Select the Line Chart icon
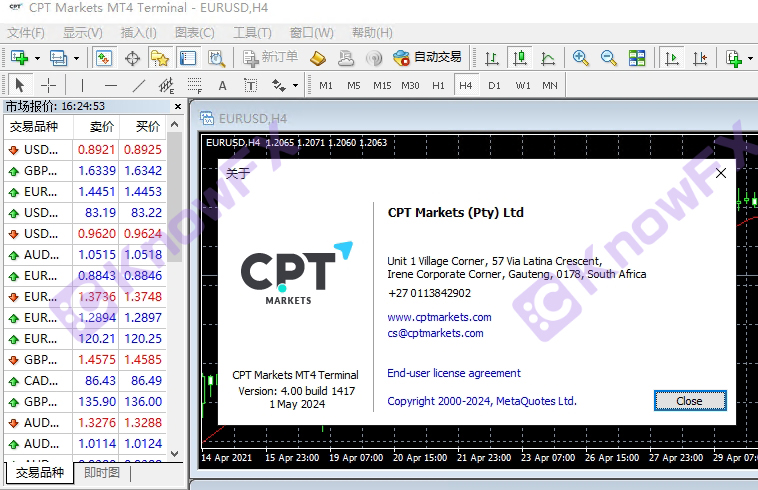 [548, 58]
